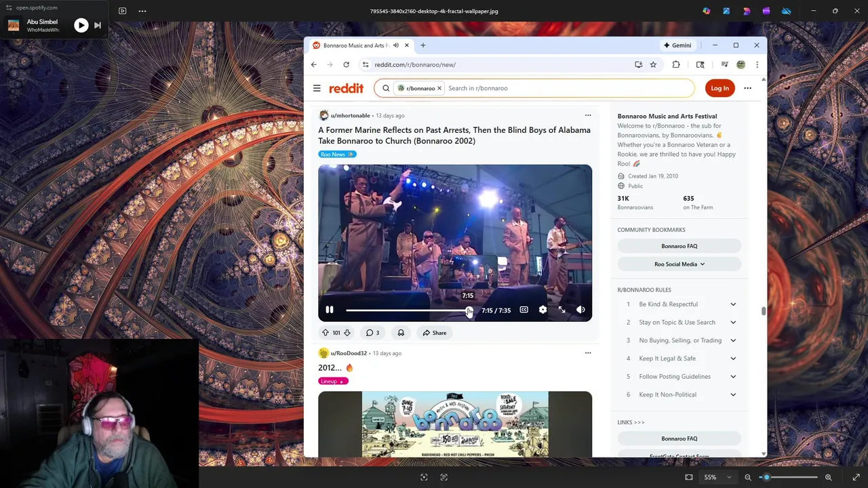Open overflow menu for u/mhortonable post
The width and height of the screenshot is (868, 488).
(x=588, y=115)
